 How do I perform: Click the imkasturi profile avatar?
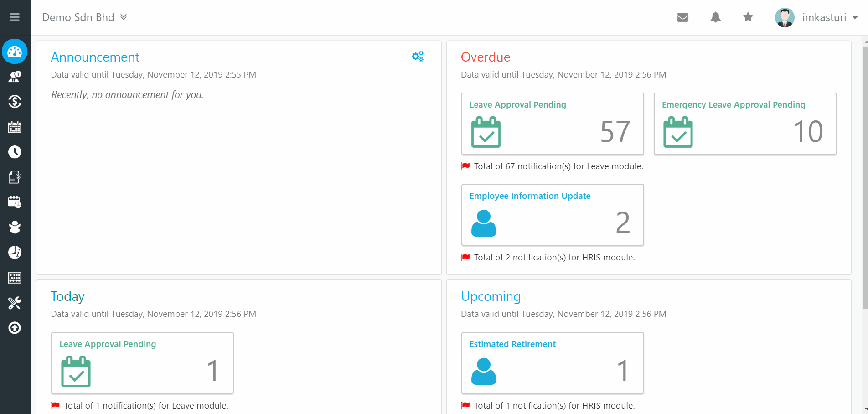point(784,17)
